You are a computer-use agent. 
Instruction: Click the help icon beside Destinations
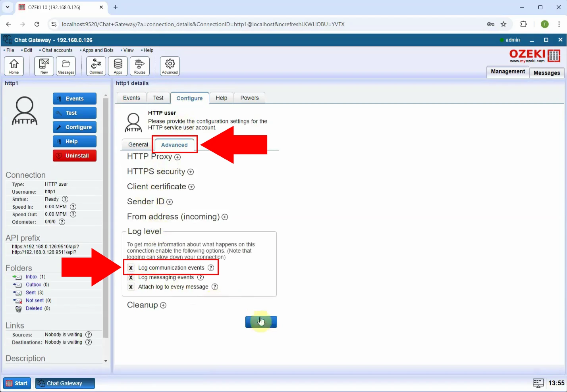[89, 342]
